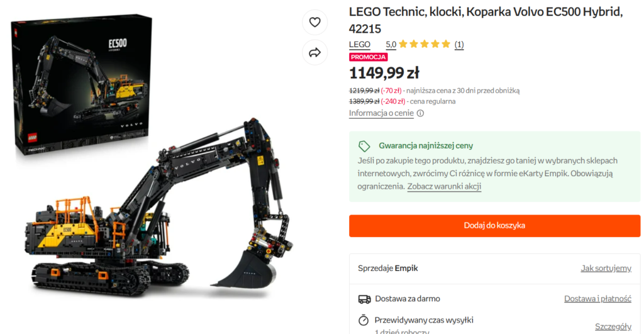Open Zobacz warunki akcji link
Screen dimensions: 644x334
444,187
